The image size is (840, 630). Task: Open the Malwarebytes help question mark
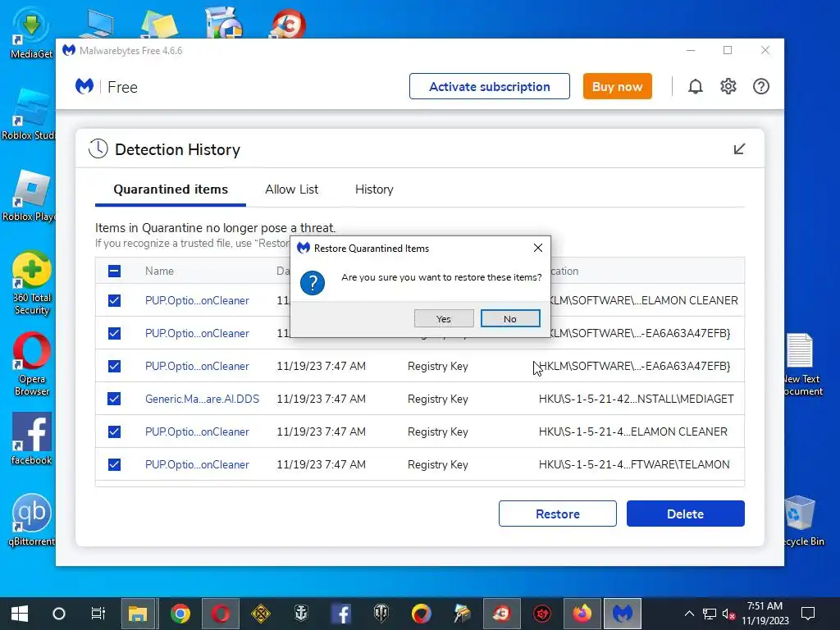[x=760, y=86]
